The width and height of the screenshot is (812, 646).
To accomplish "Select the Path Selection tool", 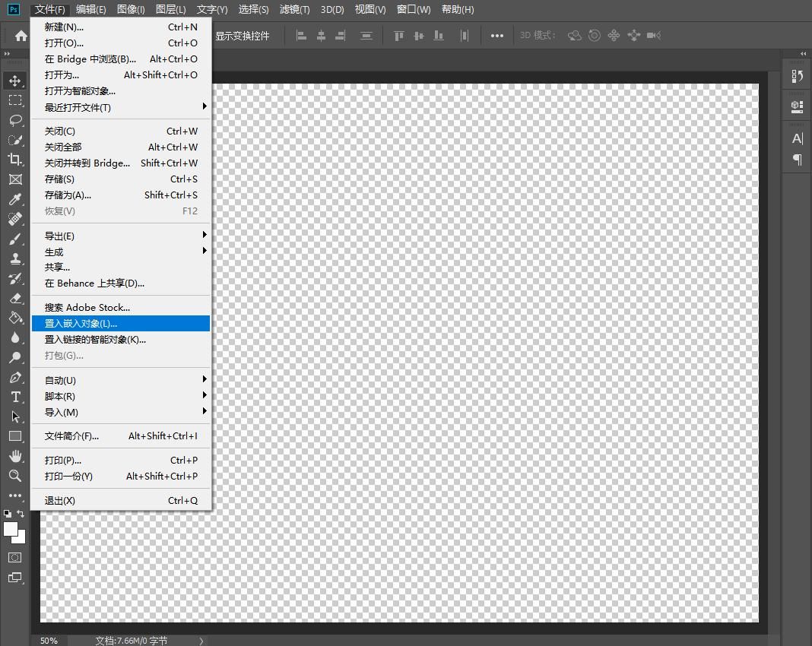I will (15, 416).
